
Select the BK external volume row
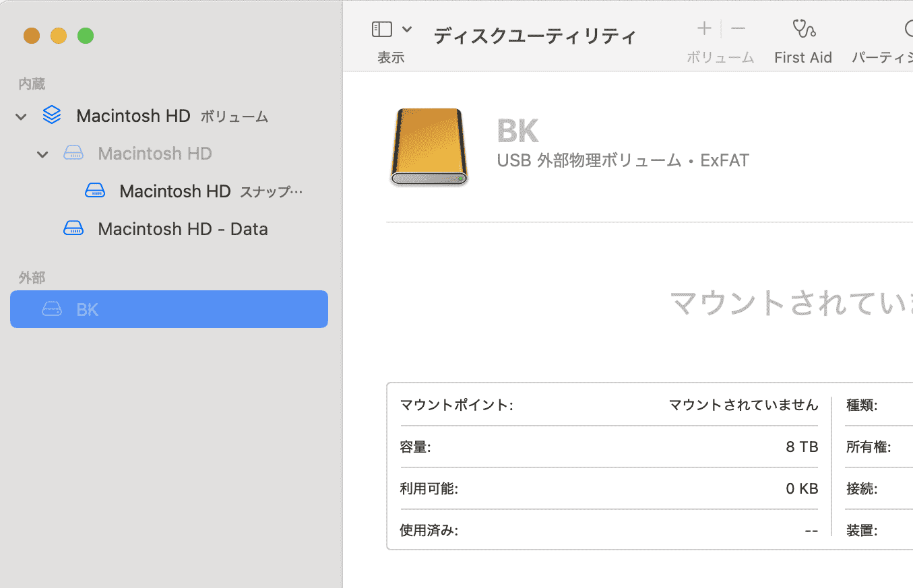169,309
